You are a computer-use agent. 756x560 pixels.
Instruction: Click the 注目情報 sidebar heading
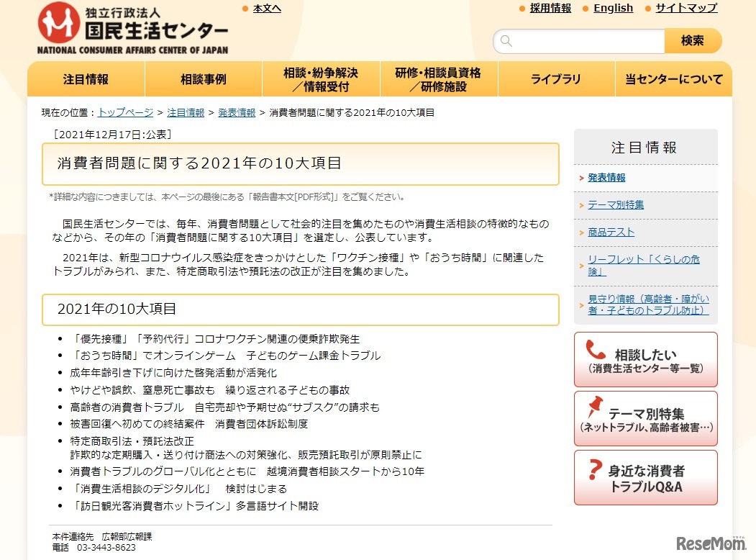click(x=644, y=148)
